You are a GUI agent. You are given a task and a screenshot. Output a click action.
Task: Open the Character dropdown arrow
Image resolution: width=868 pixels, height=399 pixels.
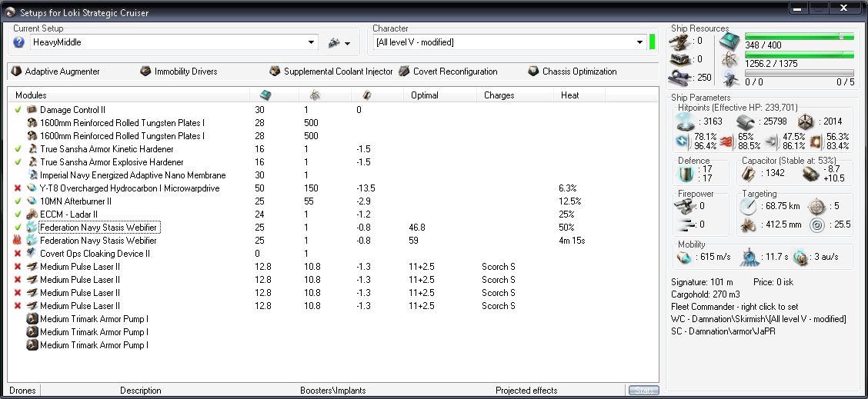click(x=640, y=42)
